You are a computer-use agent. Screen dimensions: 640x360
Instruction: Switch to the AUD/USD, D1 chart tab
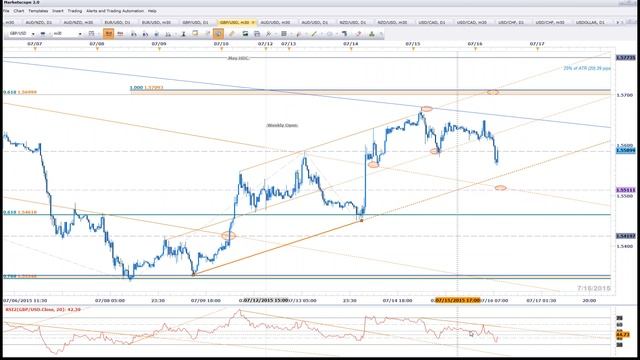[314, 22]
